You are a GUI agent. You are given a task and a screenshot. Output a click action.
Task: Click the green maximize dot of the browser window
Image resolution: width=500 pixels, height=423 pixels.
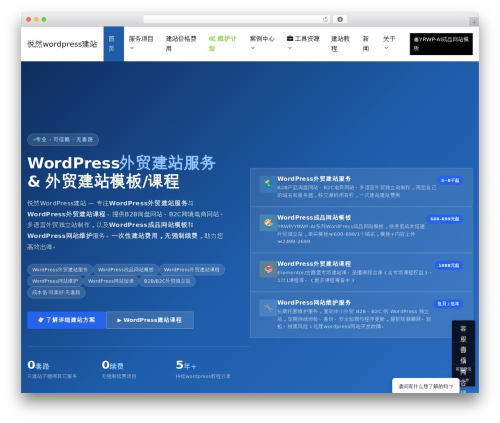(44, 19)
